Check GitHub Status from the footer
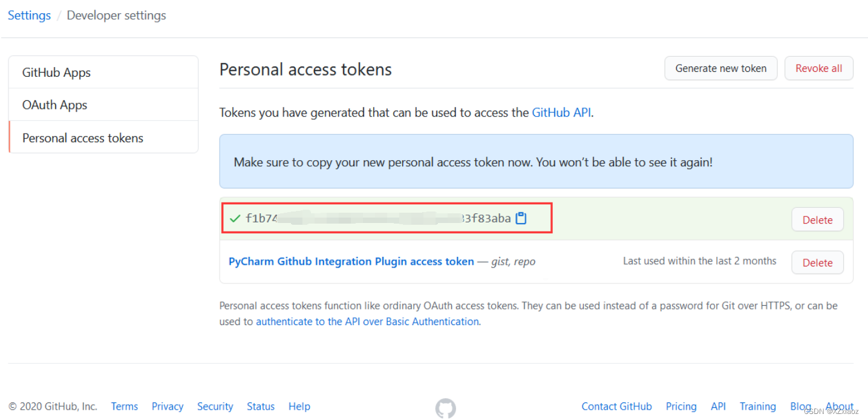Viewport: 868px width, 420px height. coord(260,406)
